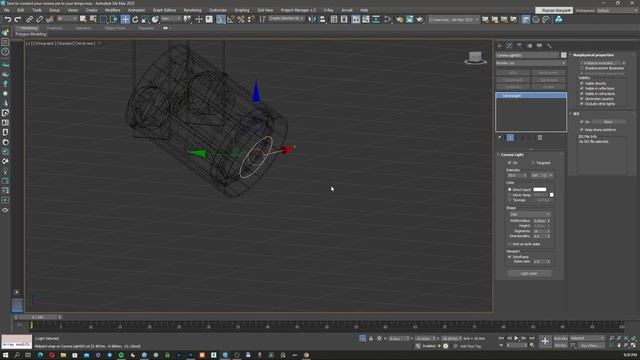Switch to the Freeform ribbon tab
The height and width of the screenshot is (360, 640).
pyautogui.click(x=55, y=28)
